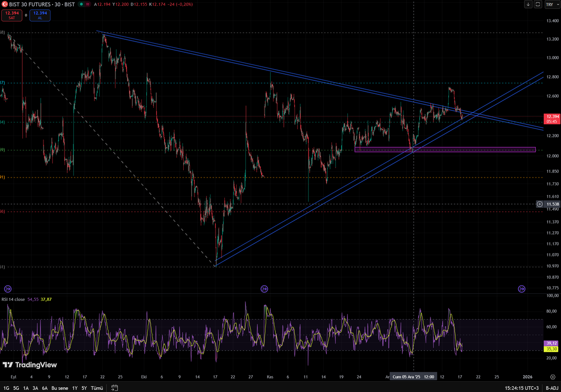The height and width of the screenshot is (392, 561).
Task: Click the right purple forward-arrow circle icon
Action: pos(521,289)
